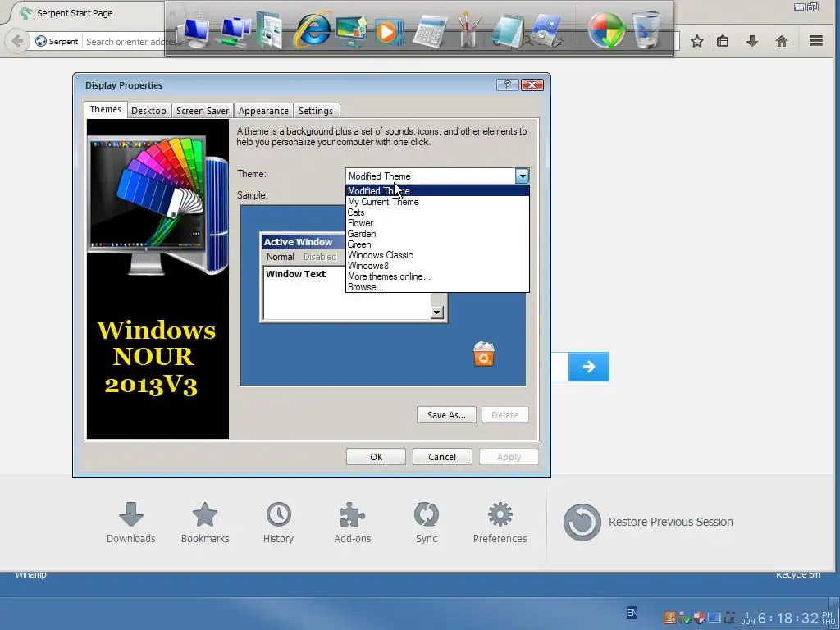Click the Cancel button

(442, 456)
